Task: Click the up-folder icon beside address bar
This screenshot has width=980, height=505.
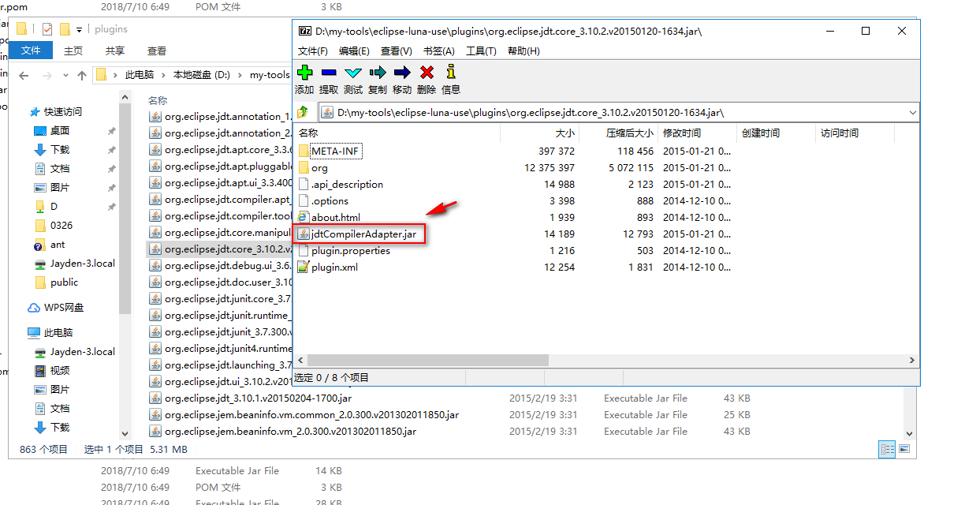Action: coord(303,112)
